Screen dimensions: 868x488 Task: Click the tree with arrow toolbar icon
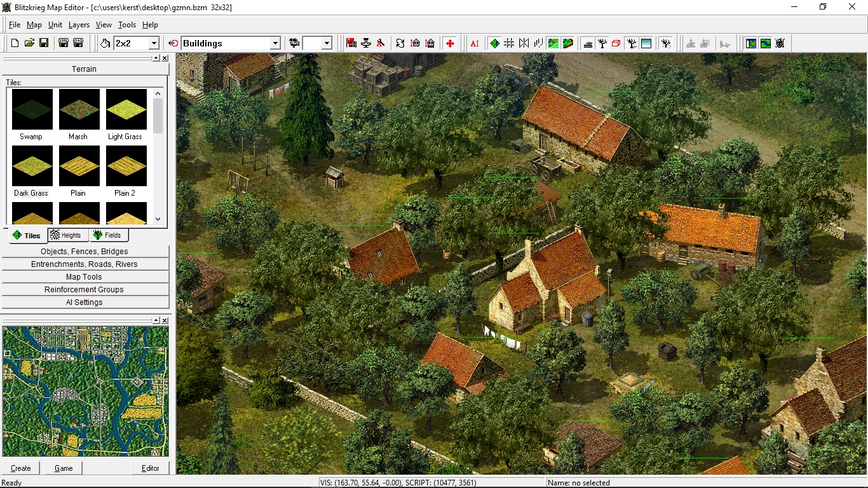pyautogui.click(x=666, y=43)
